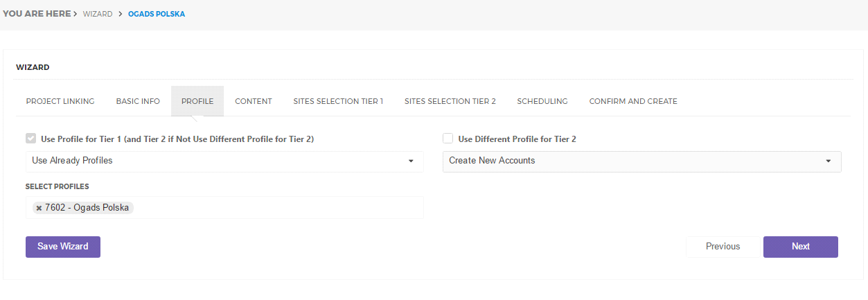Click the Save Wizard button
868x300 pixels.
click(63, 247)
